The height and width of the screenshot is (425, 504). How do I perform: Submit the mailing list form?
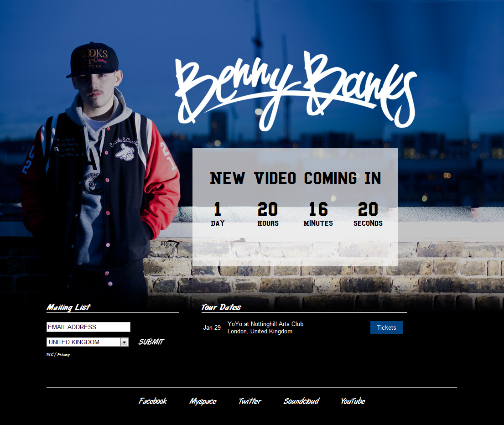click(x=151, y=342)
